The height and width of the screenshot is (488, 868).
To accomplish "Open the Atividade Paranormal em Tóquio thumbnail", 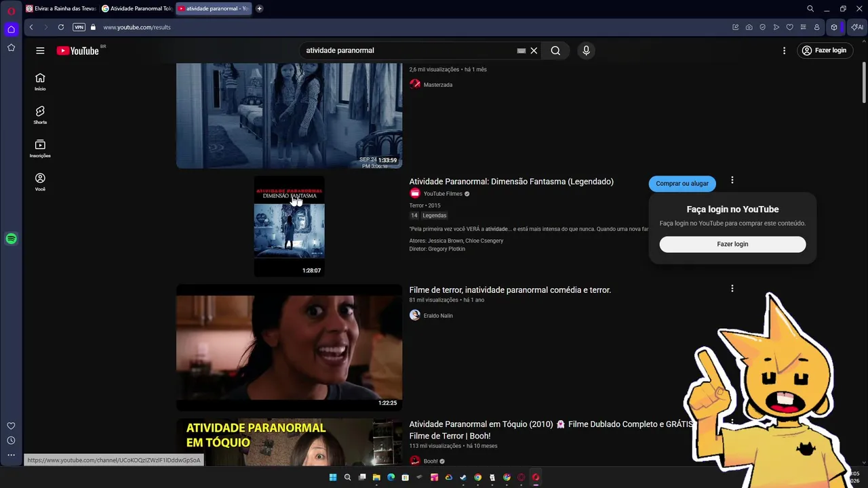I will coord(289,442).
